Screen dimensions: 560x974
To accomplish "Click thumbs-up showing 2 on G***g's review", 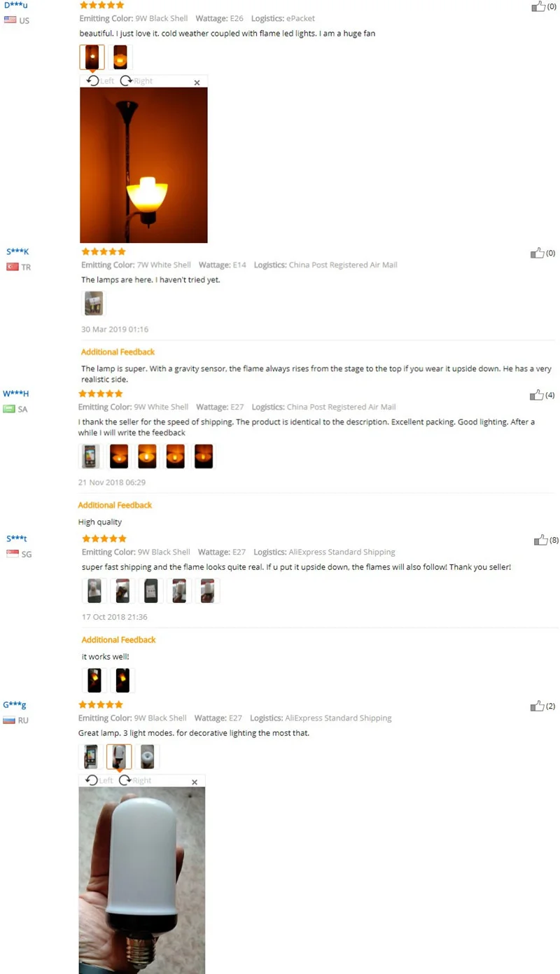I will pos(538,706).
